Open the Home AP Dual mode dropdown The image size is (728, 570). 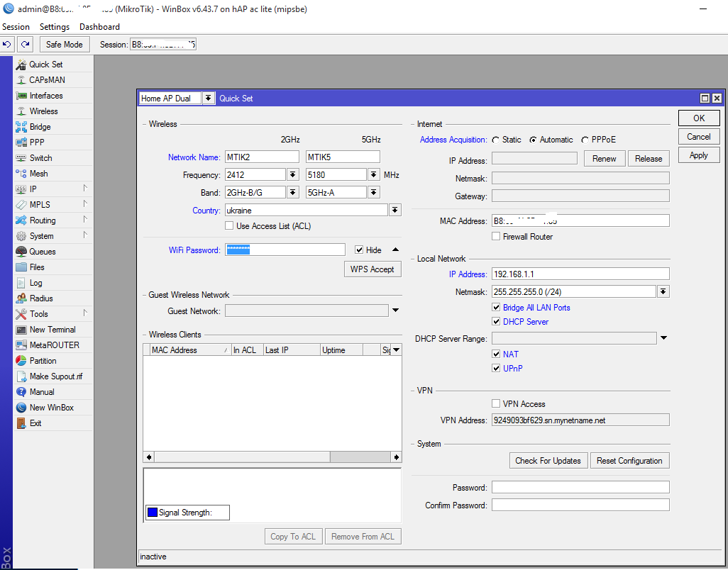pos(209,99)
